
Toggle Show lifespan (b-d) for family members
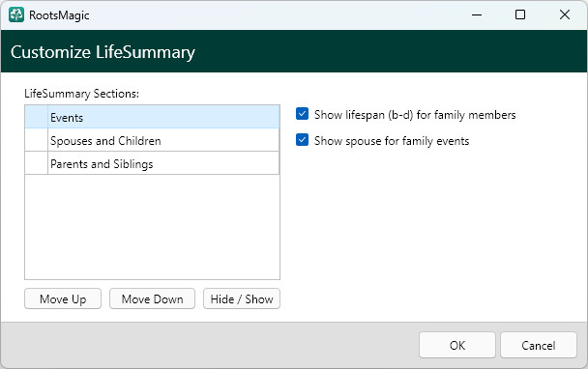point(303,114)
